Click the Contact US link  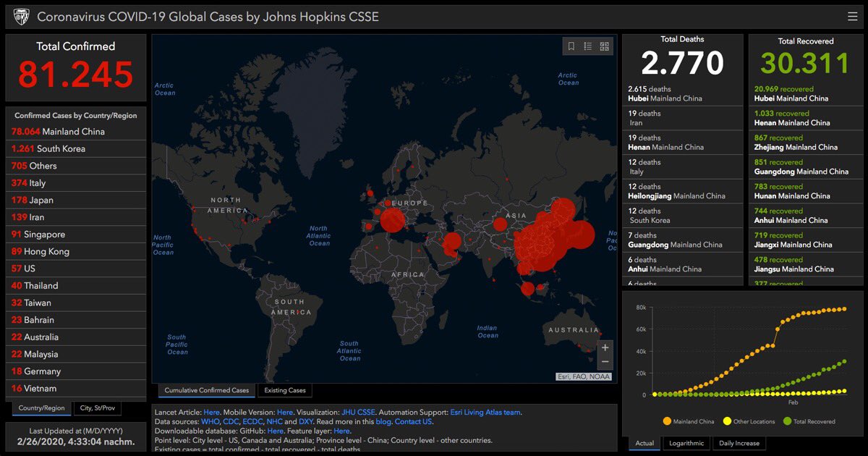click(413, 421)
